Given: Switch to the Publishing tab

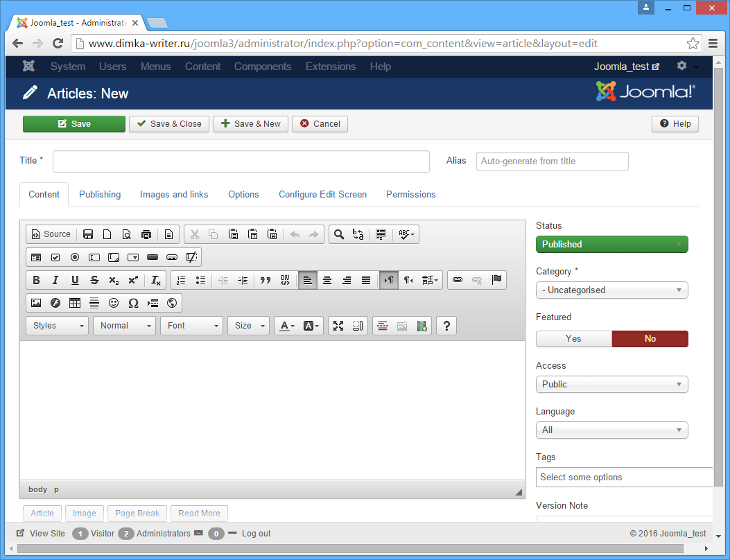Looking at the screenshot, I should [x=100, y=195].
